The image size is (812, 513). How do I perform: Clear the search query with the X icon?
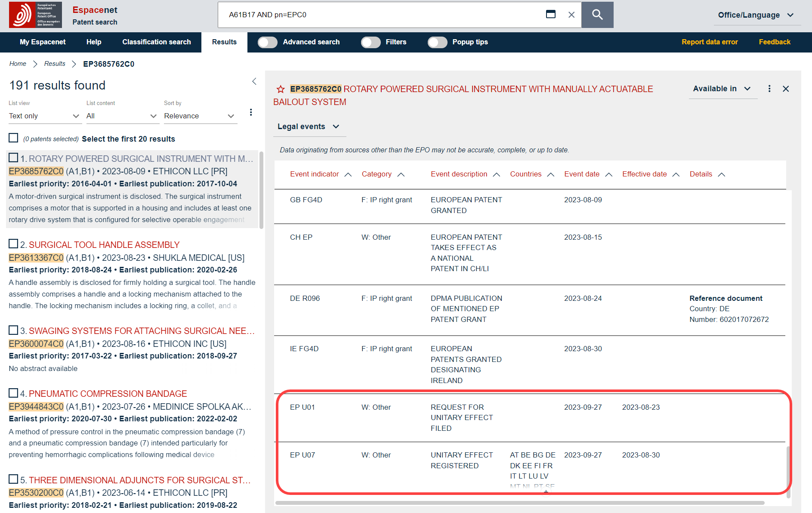[571, 15]
